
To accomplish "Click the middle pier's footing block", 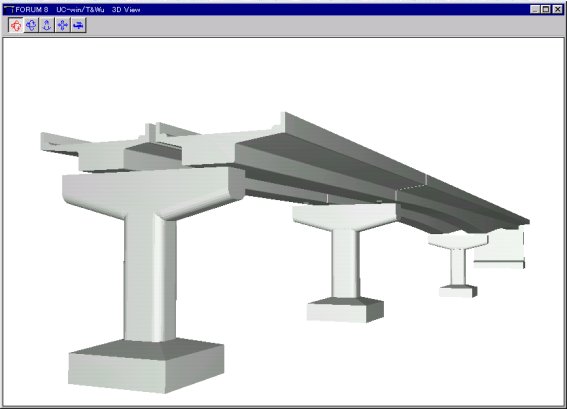I will 345,310.
